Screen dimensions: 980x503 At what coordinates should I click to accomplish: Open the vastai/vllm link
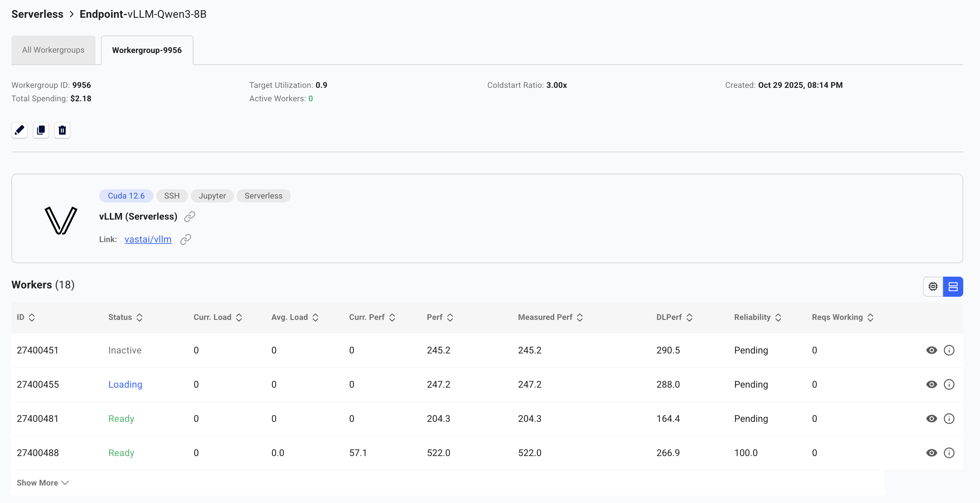147,239
